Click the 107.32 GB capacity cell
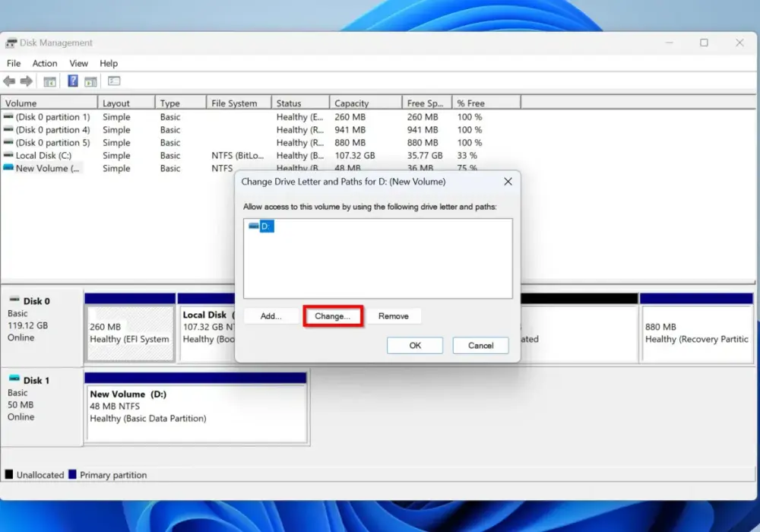Screen dimensions: 760x532 click(x=354, y=156)
